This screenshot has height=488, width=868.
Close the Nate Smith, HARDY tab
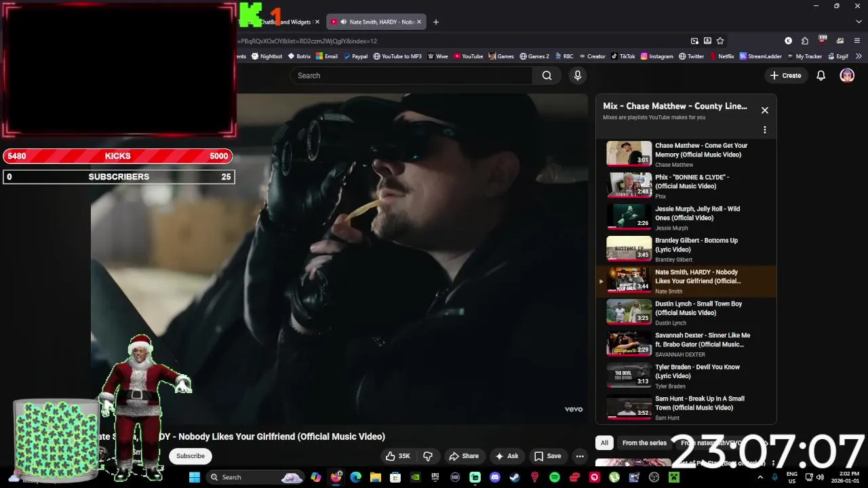pyautogui.click(x=419, y=22)
